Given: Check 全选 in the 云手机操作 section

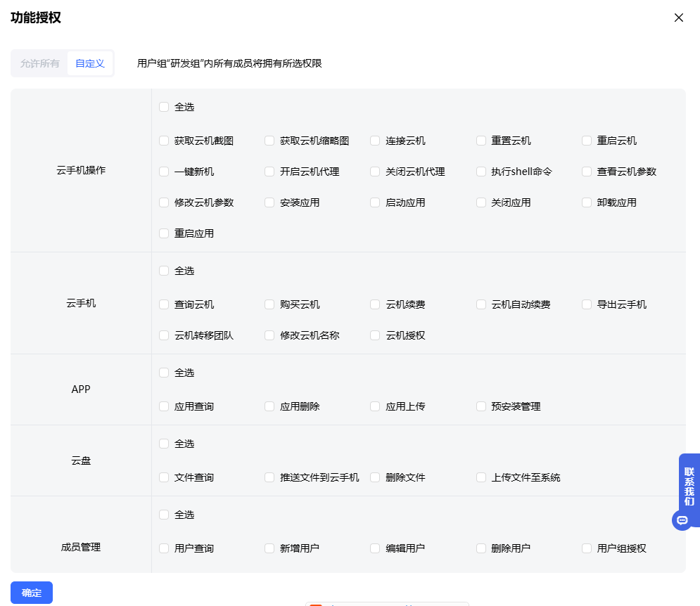Looking at the screenshot, I should click(164, 107).
